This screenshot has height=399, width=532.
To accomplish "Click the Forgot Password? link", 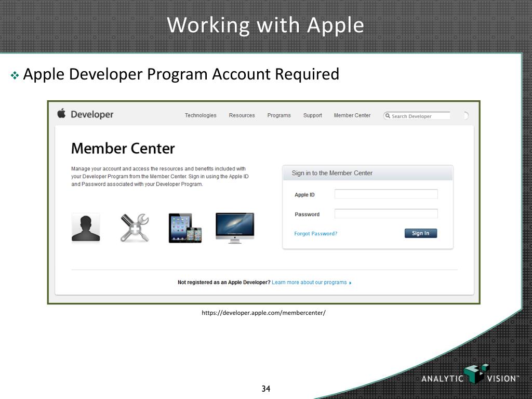I will coord(315,233).
